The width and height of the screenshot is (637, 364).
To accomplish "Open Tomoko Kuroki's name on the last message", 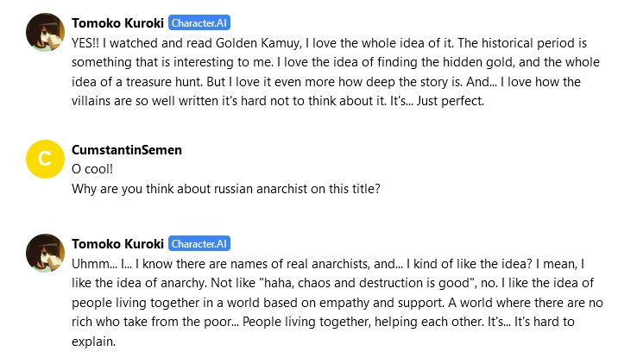I will 117,244.
